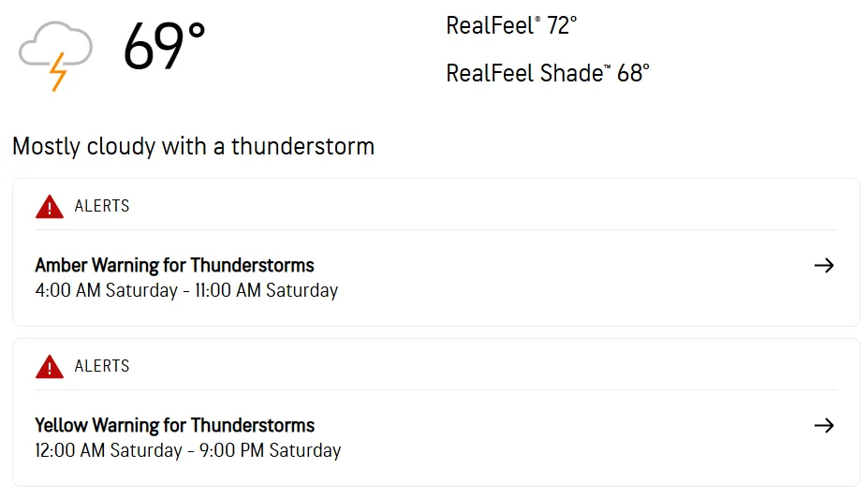Click the red warning triangle above Amber Warning
Image resolution: width=868 pixels, height=498 pixels.
coord(49,207)
